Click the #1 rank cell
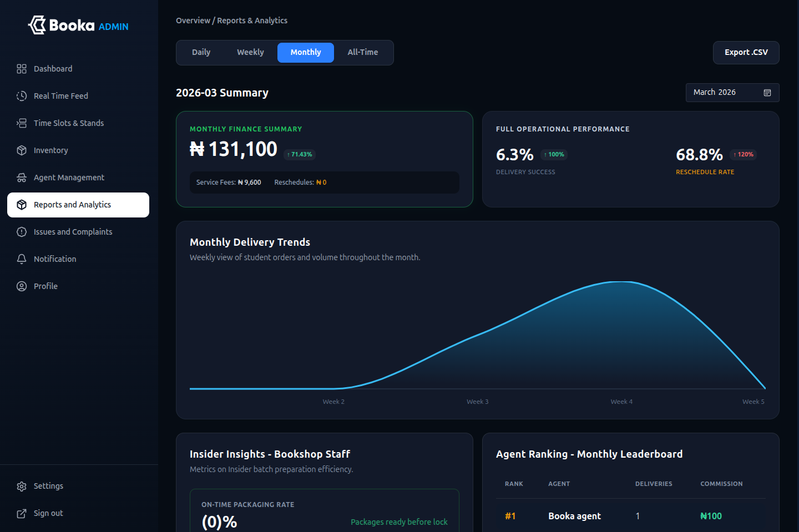 click(x=510, y=516)
